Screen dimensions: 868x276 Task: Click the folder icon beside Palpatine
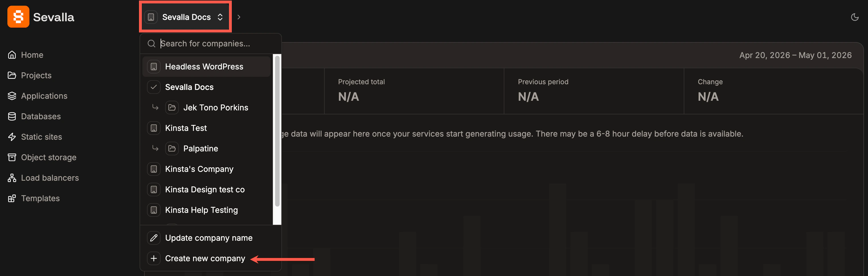[x=172, y=149]
